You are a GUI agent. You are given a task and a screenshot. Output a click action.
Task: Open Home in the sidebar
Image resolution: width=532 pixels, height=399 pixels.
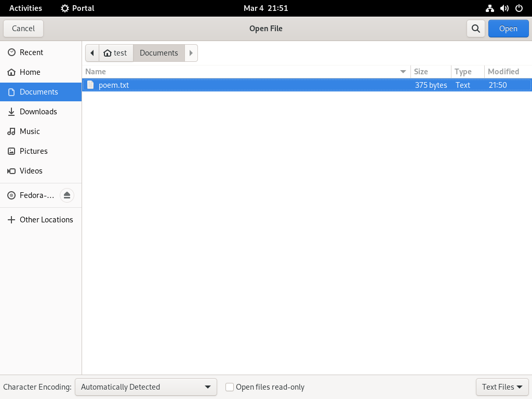(x=41, y=72)
